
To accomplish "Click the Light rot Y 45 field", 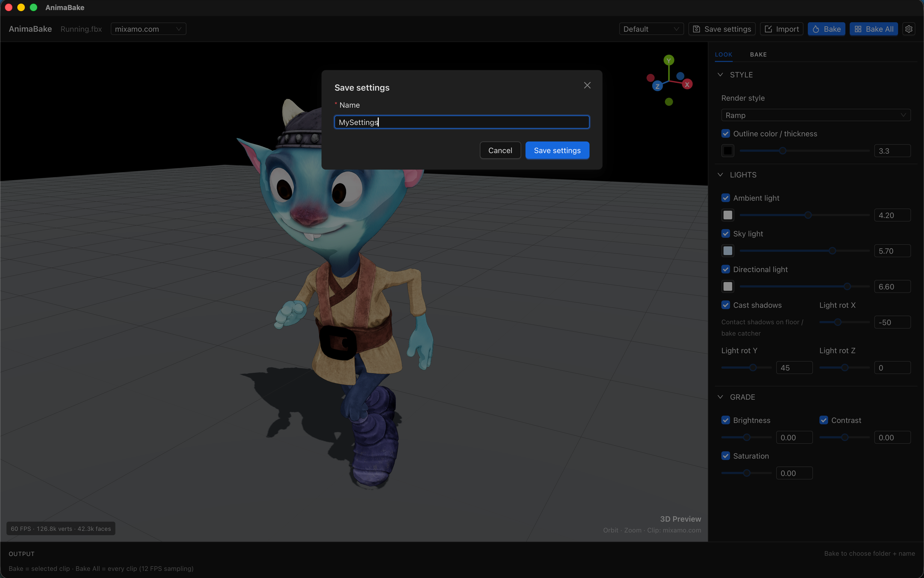I will pos(794,368).
